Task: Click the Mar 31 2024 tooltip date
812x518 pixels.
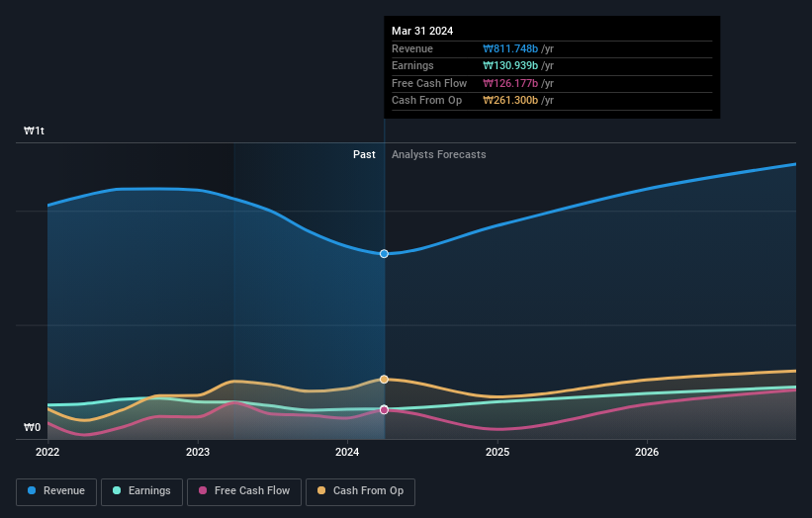Action: 422,31
